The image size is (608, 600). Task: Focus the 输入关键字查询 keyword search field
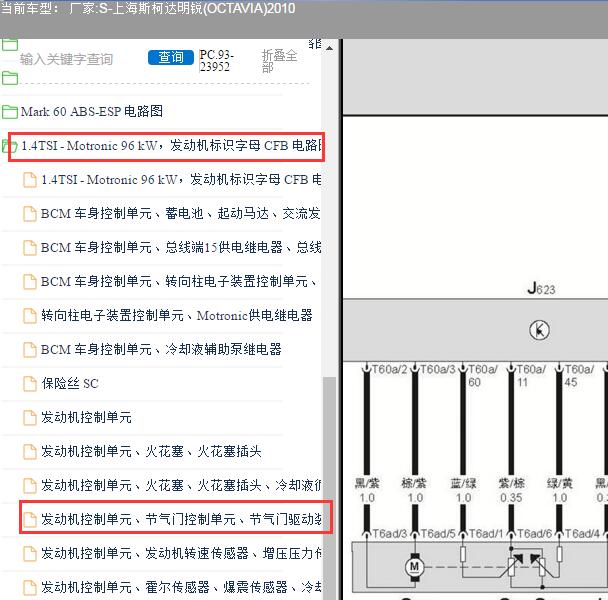[x=67, y=59]
